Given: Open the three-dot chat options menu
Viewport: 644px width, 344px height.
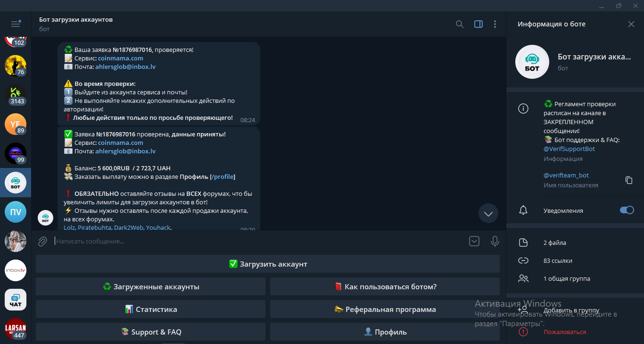Looking at the screenshot, I should tap(495, 24).
